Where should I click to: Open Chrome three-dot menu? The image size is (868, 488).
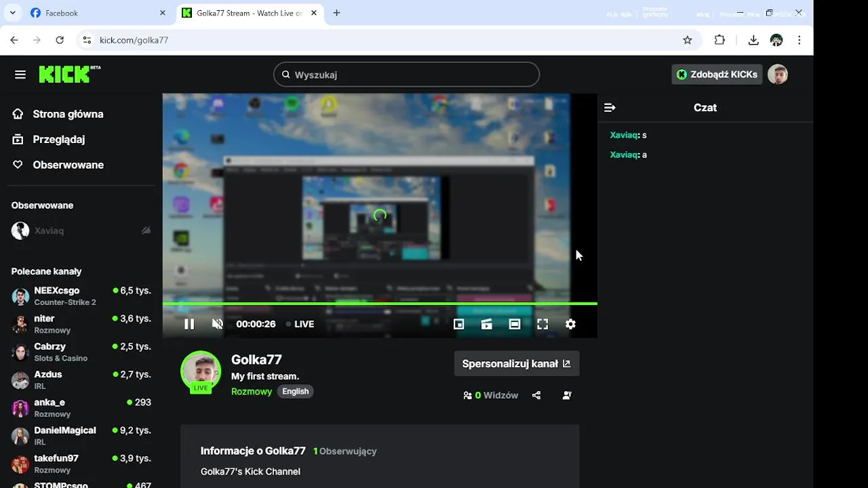click(800, 40)
